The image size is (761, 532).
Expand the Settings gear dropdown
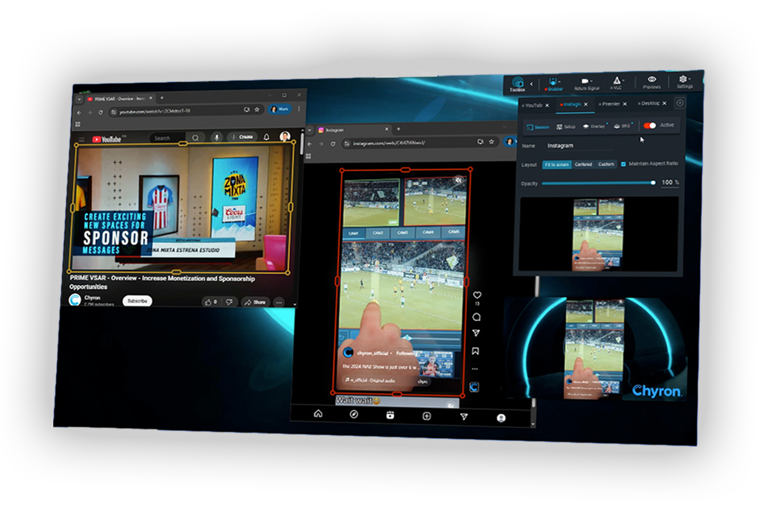(684, 80)
